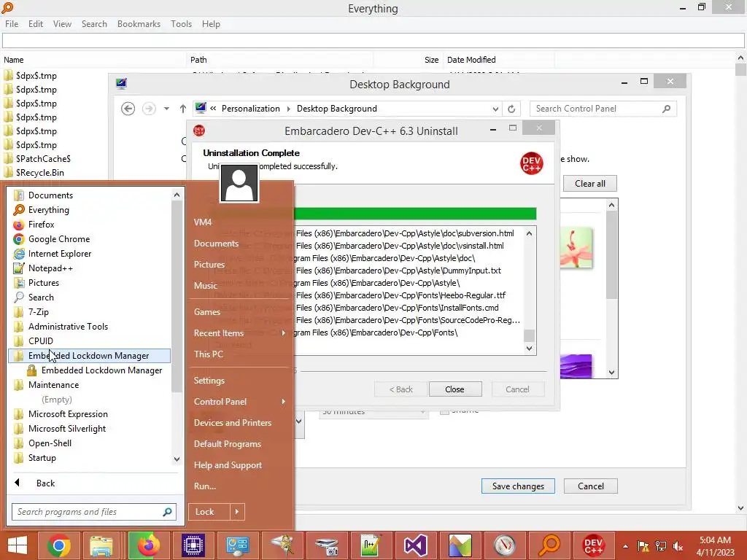Image resolution: width=747 pixels, height=560 pixels.
Task: Click the user account picture
Action: click(x=239, y=183)
